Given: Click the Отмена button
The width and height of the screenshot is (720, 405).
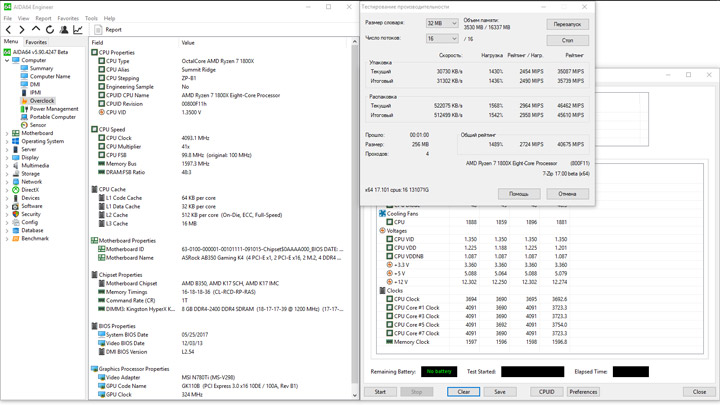Looking at the screenshot, I should pyautogui.click(x=568, y=194).
